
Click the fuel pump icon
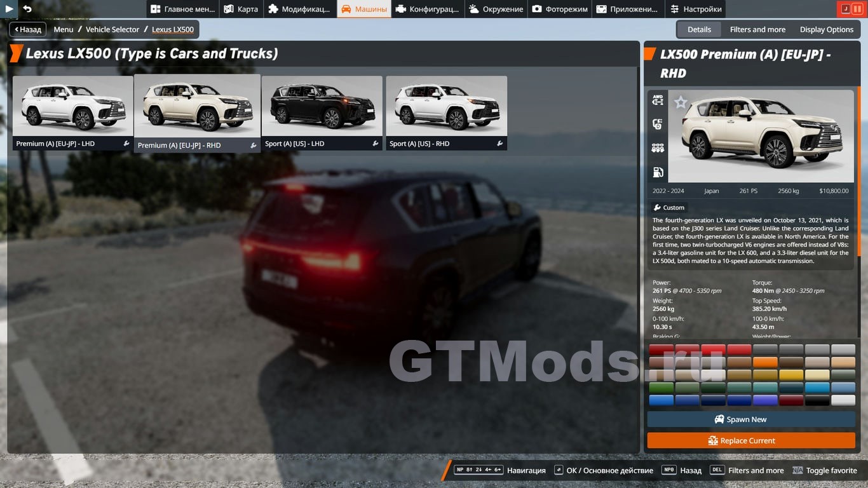[x=658, y=172]
